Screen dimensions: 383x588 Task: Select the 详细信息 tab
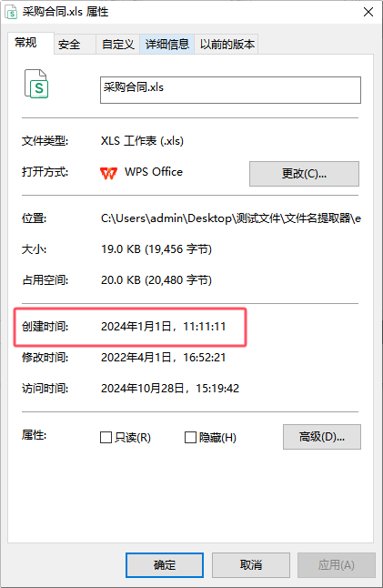(167, 45)
